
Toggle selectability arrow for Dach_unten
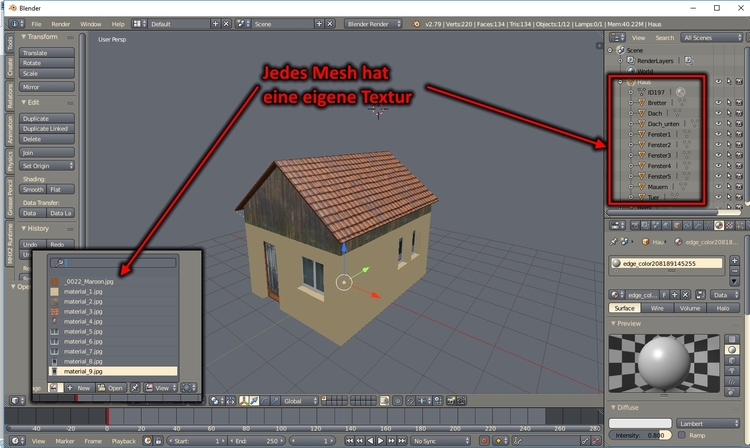pos(729,123)
